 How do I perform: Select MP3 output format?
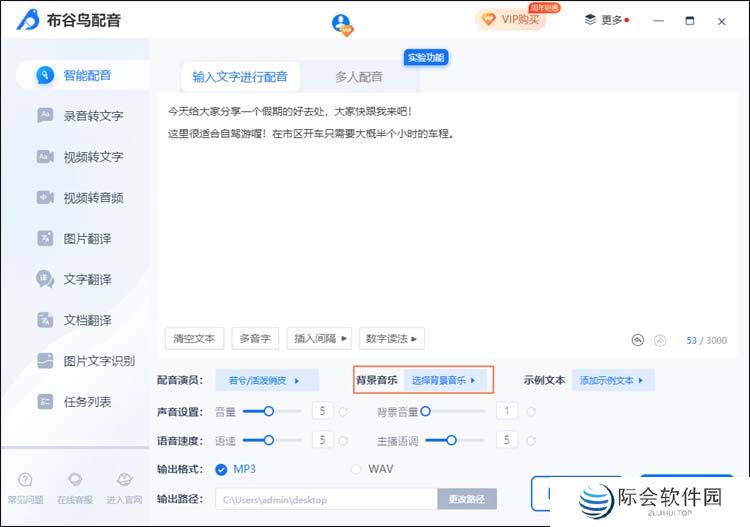221,469
